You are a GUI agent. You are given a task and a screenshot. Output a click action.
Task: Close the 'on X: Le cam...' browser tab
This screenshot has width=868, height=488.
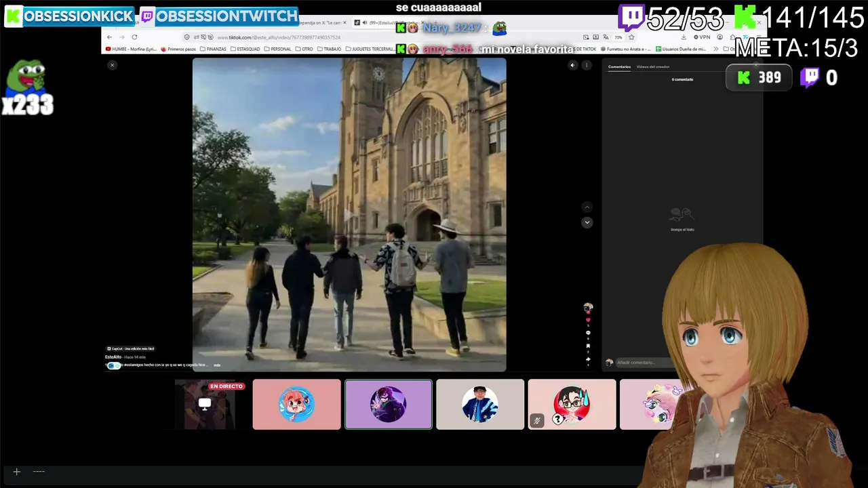pos(344,22)
